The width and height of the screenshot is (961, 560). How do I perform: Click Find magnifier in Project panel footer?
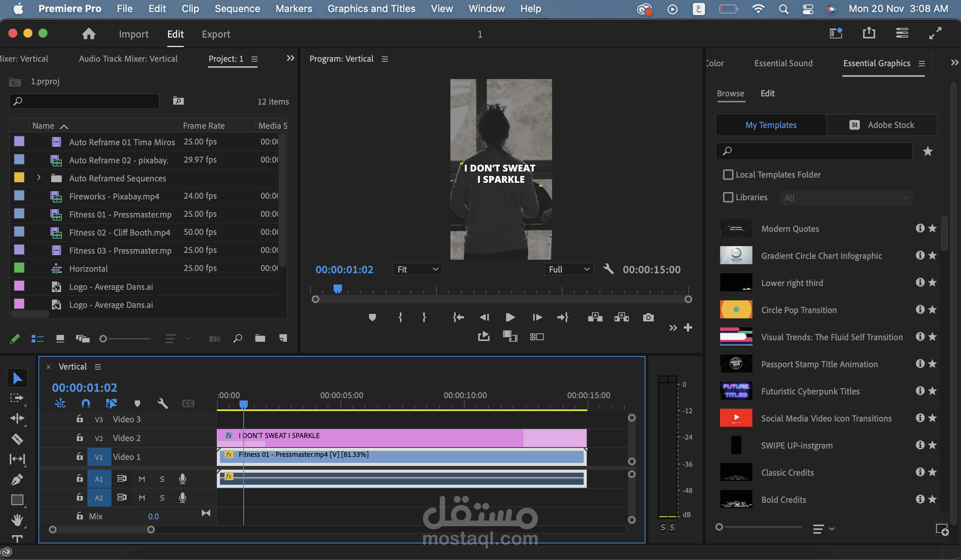click(238, 338)
